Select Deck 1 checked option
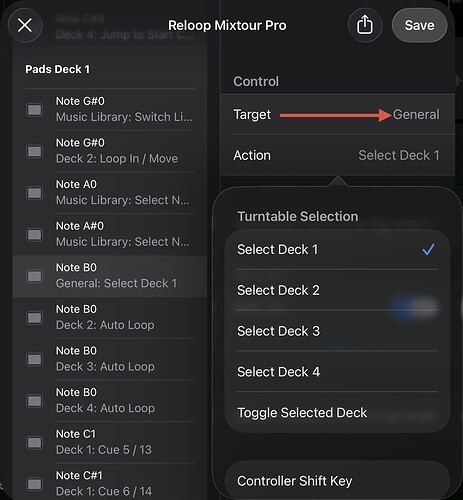 (x=337, y=249)
